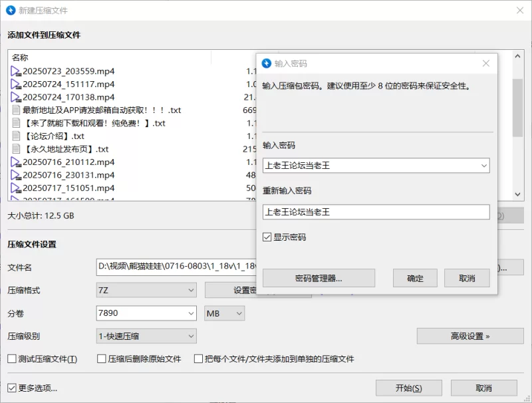Select 【永久地址发布页】.txt file name
Image resolution: width=532 pixels, height=403 pixels.
(66, 148)
